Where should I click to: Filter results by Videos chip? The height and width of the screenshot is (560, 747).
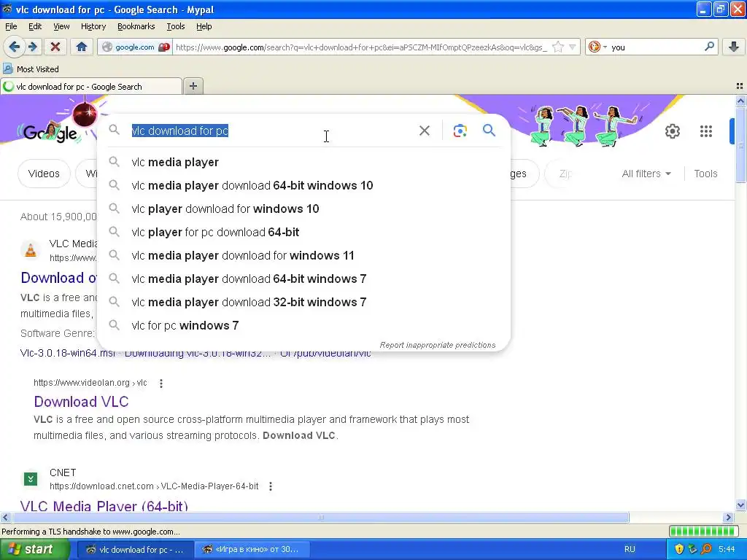pos(44,174)
